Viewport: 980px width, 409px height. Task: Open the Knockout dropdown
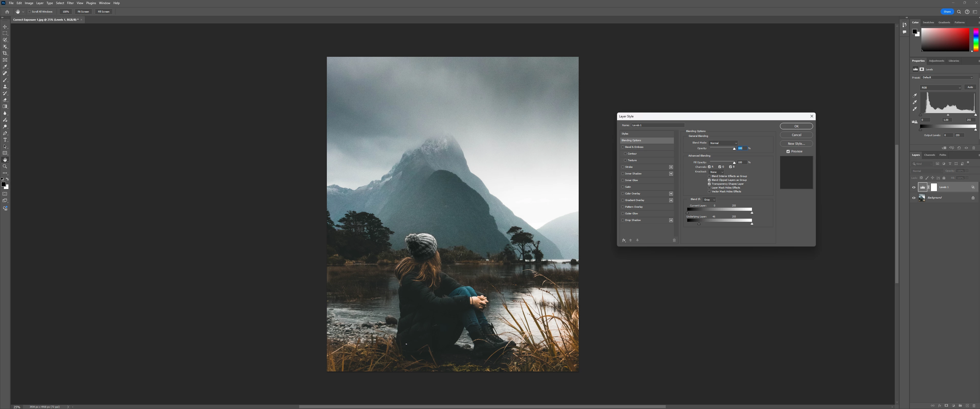716,172
